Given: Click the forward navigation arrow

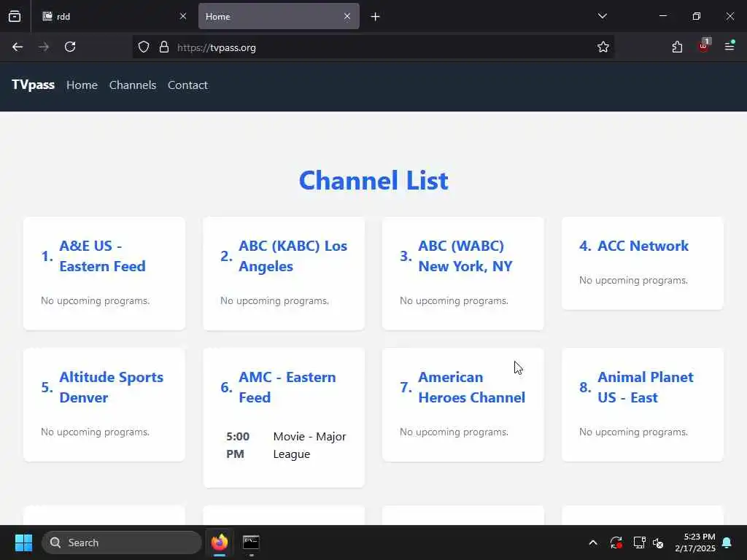Looking at the screenshot, I should coord(44,47).
